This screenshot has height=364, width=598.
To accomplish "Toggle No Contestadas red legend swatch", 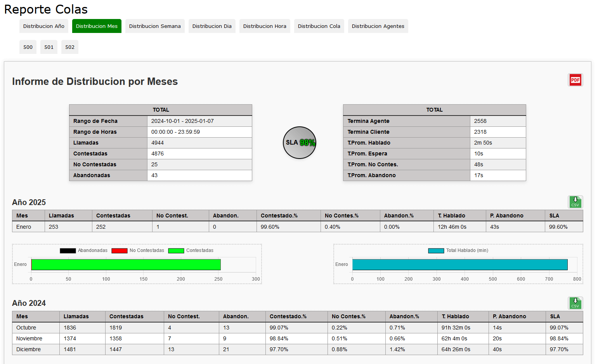I will coord(120,250).
